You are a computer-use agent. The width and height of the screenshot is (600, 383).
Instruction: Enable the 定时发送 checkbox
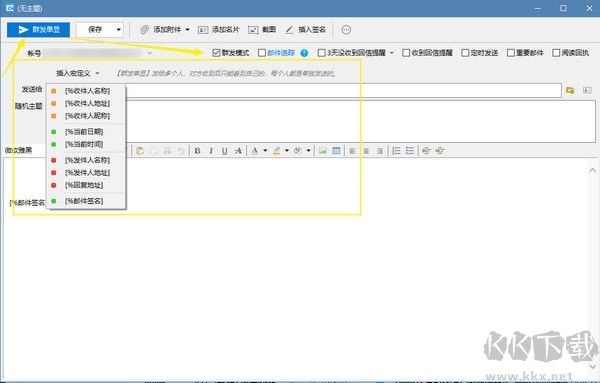[465, 53]
